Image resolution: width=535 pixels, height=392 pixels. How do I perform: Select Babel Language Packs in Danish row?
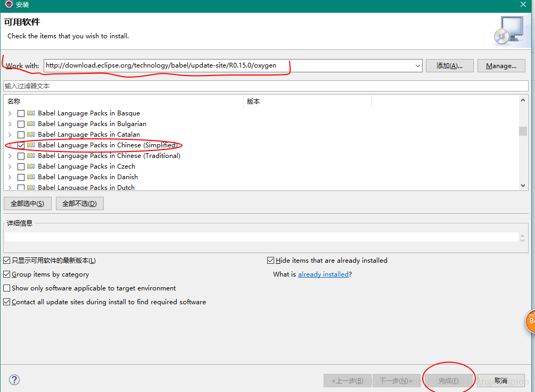(x=88, y=177)
